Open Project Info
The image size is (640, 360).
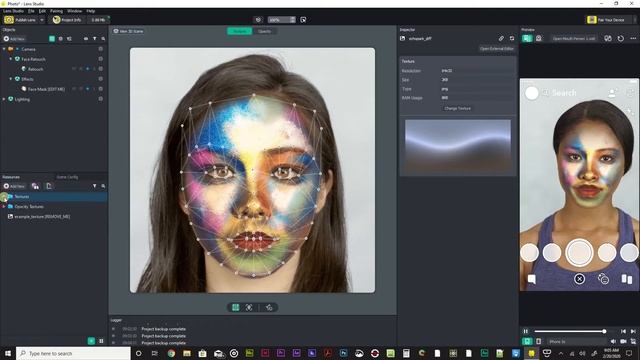67,20
